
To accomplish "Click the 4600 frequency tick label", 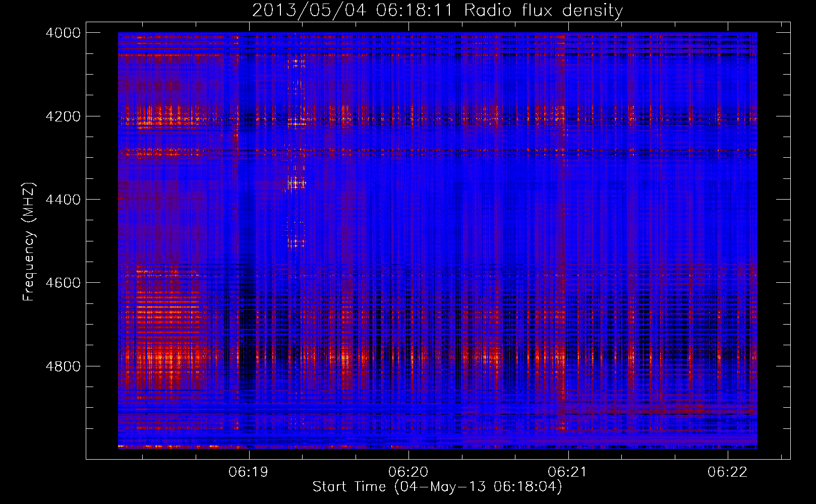I will tap(63, 283).
